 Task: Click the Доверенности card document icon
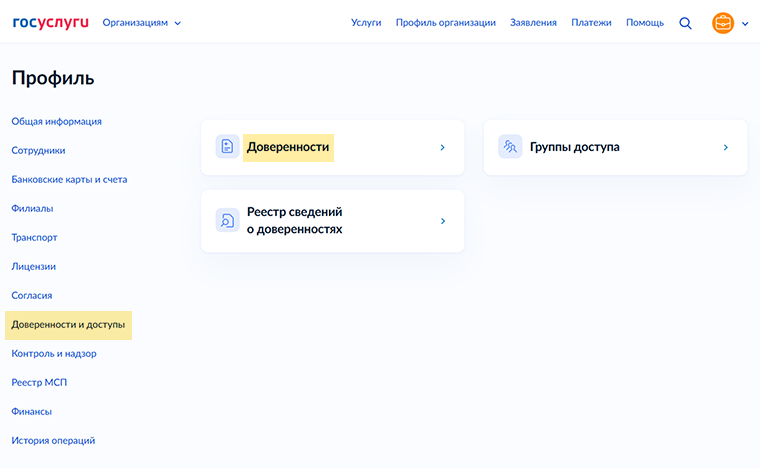[227, 146]
